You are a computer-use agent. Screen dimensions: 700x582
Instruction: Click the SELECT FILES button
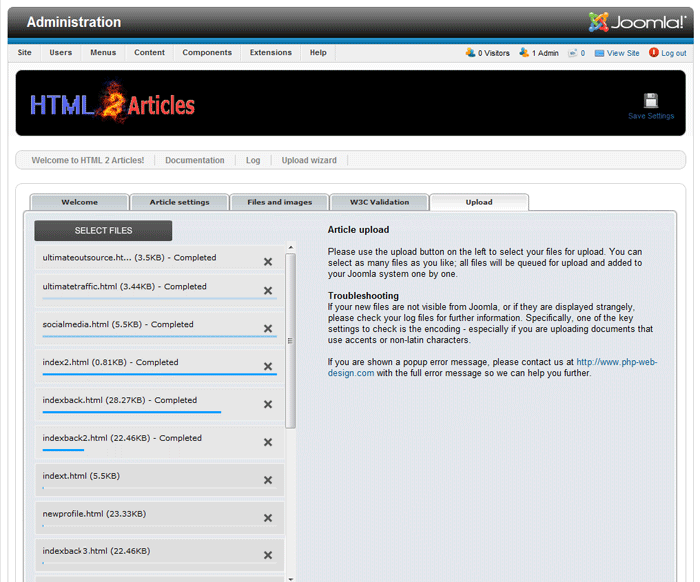click(x=103, y=231)
